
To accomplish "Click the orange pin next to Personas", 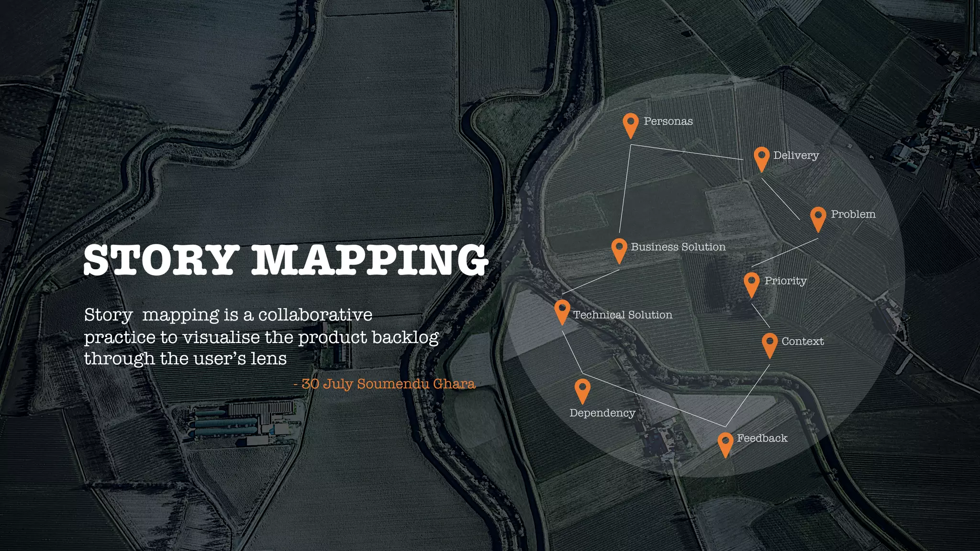I will coord(631,126).
